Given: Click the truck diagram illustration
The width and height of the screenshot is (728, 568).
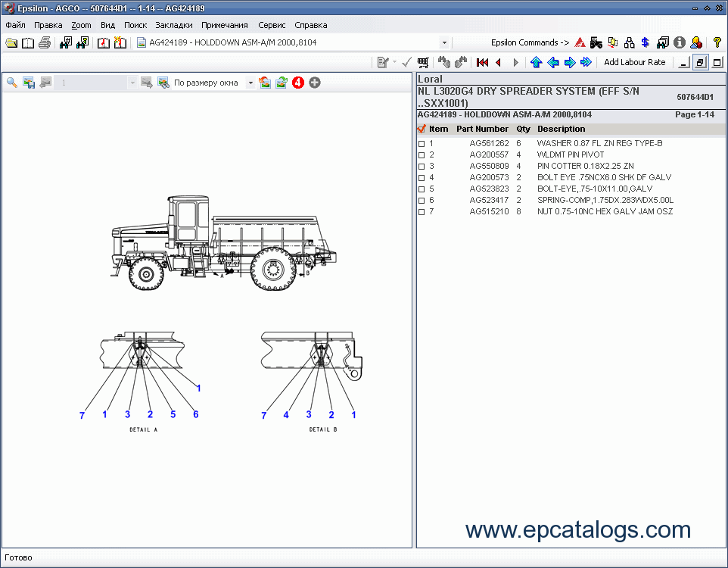Looking at the screenshot, I should (224, 243).
